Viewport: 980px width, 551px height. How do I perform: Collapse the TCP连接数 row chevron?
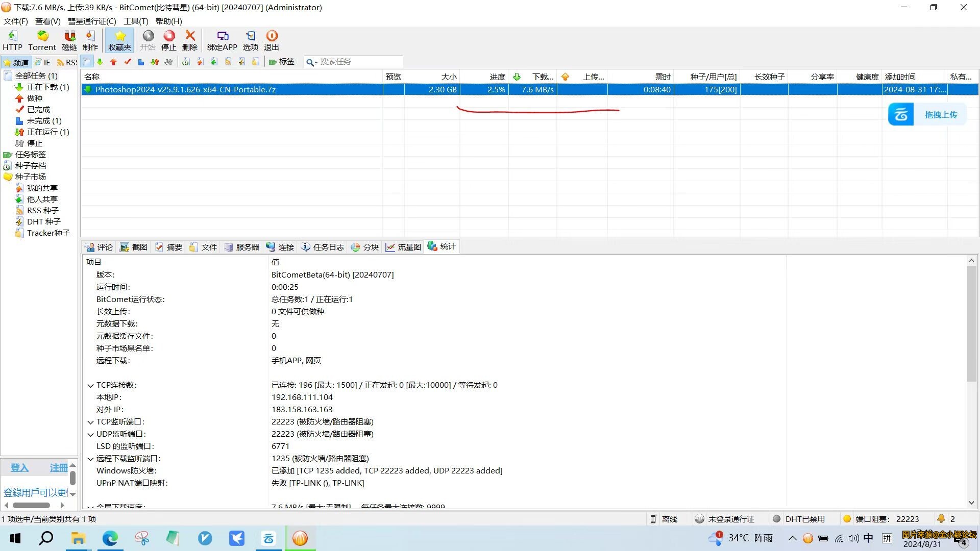click(x=90, y=386)
